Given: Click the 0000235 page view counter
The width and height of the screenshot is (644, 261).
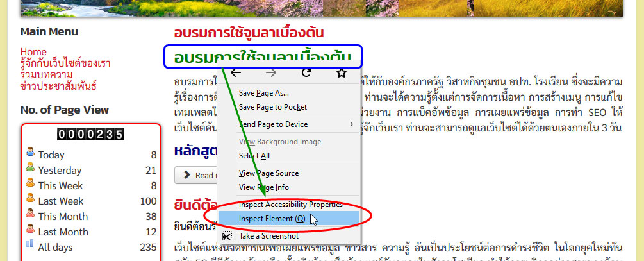Looking at the screenshot, I should 90,135.
